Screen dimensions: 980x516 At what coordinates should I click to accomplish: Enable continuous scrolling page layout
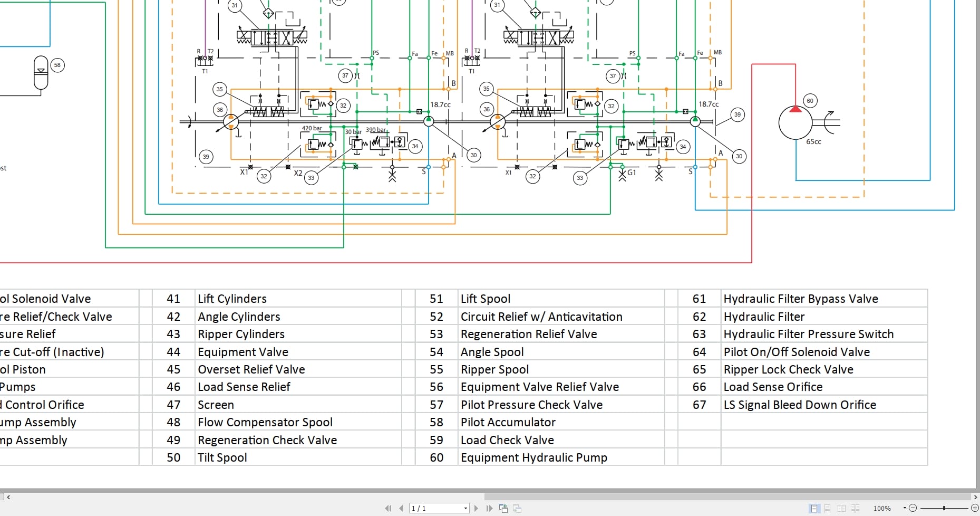click(x=828, y=509)
